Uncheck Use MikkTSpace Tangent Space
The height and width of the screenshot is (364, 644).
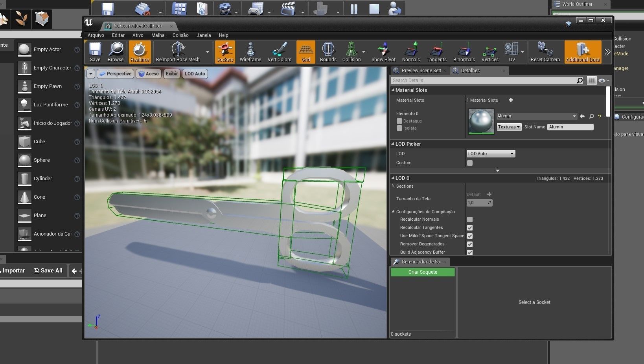(470, 236)
